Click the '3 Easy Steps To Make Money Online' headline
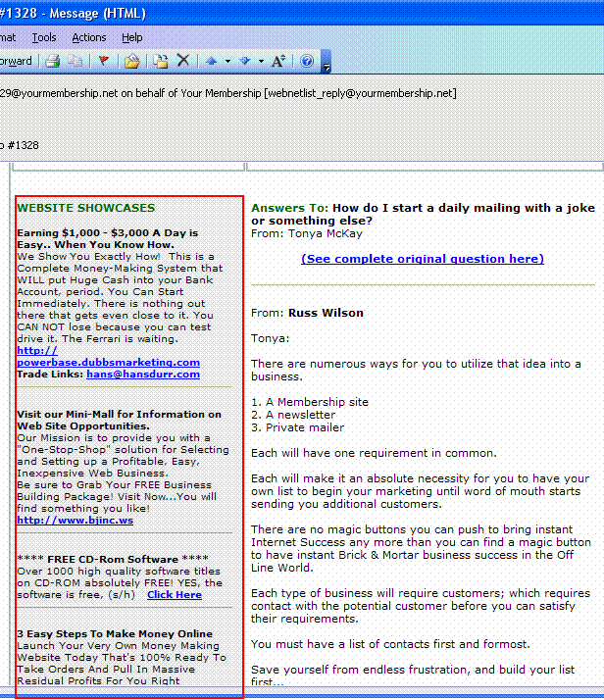604x700 pixels. (115, 634)
